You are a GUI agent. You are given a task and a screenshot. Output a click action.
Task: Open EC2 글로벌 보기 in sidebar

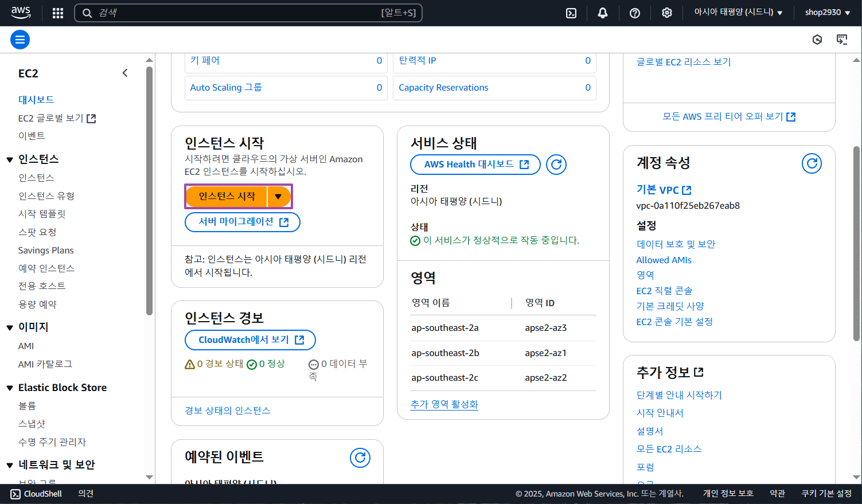tap(57, 118)
